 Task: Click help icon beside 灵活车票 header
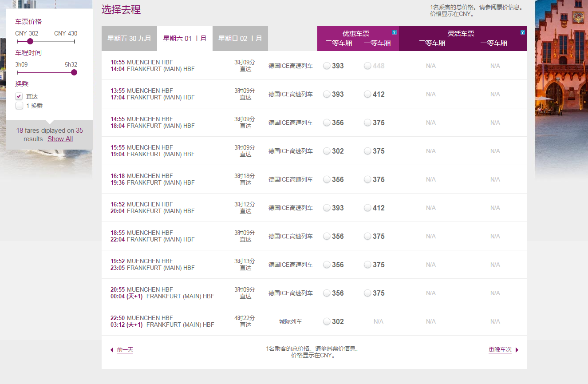tap(523, 32)
